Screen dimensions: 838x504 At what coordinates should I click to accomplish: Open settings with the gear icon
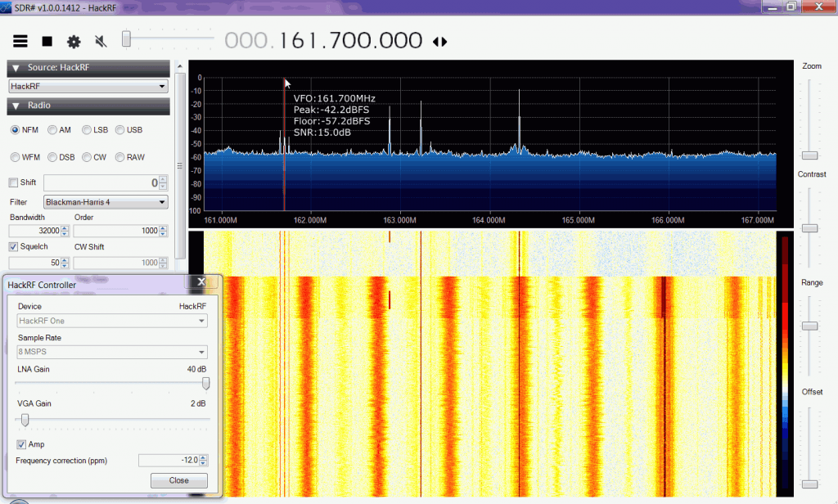[73, 40]
